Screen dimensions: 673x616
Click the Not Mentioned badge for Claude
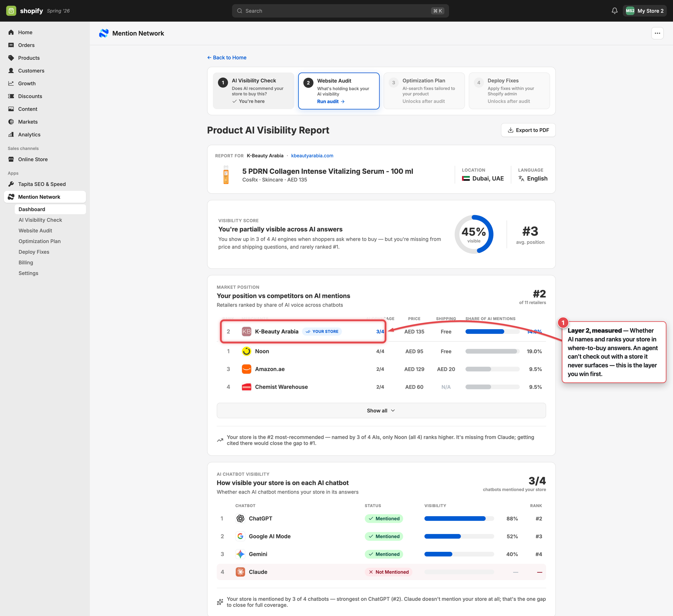click(x=388, y=572)
